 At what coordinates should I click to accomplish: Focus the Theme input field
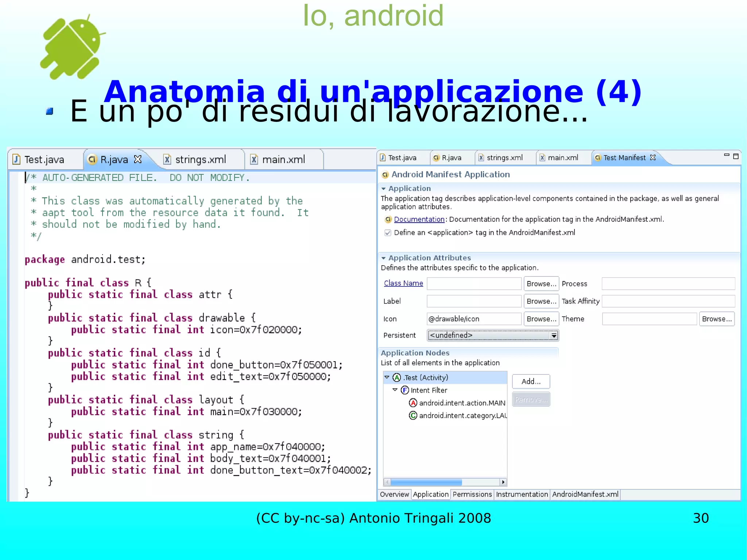tap(649, 319)
